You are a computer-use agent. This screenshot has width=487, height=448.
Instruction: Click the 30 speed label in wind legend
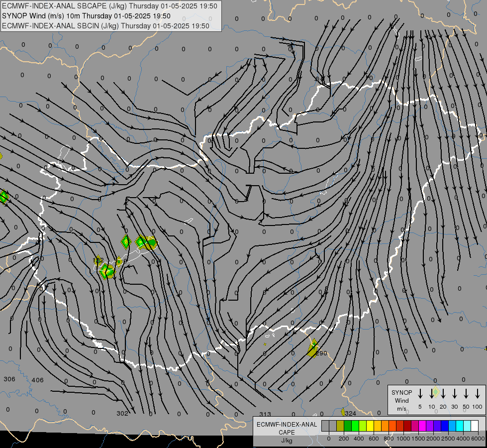pos(455,407)
